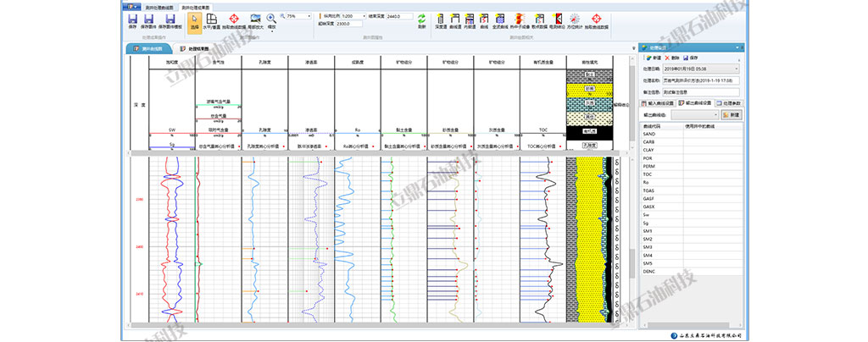Click the 渗透率 track header
The height and width of the screenshot is (342, 868).
point(311,63)
